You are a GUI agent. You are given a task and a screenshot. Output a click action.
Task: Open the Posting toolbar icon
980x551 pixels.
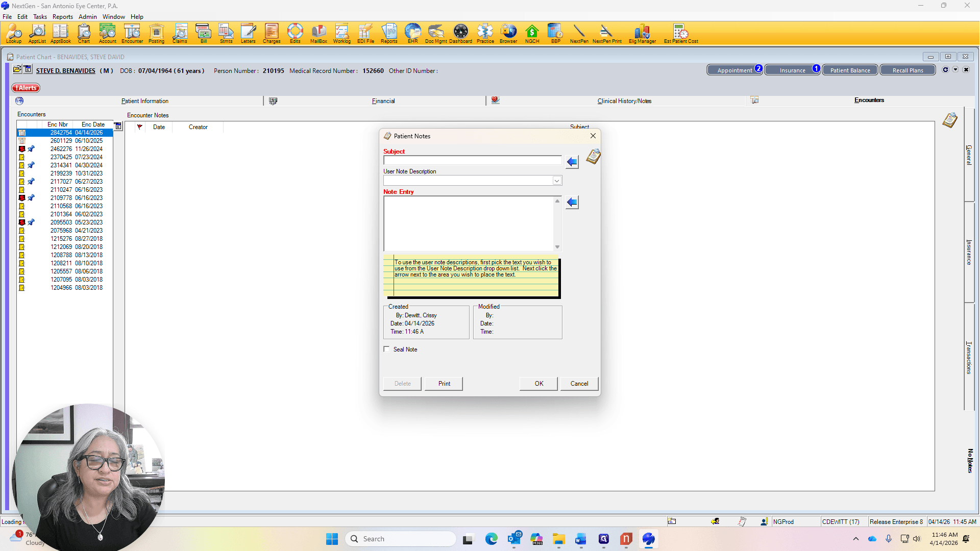point(156,34)
